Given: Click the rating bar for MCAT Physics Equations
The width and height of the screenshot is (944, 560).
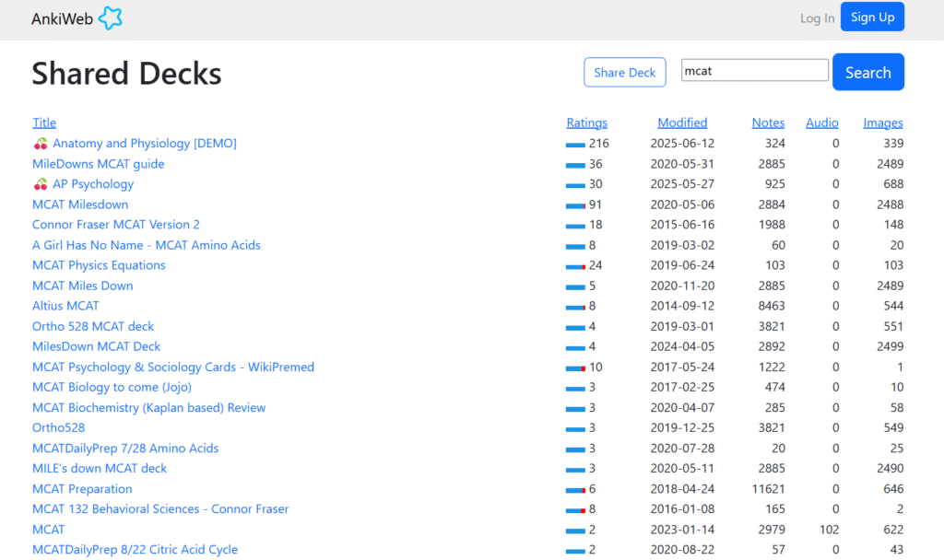Looking at the screenshot, I should tap(575, 266).
